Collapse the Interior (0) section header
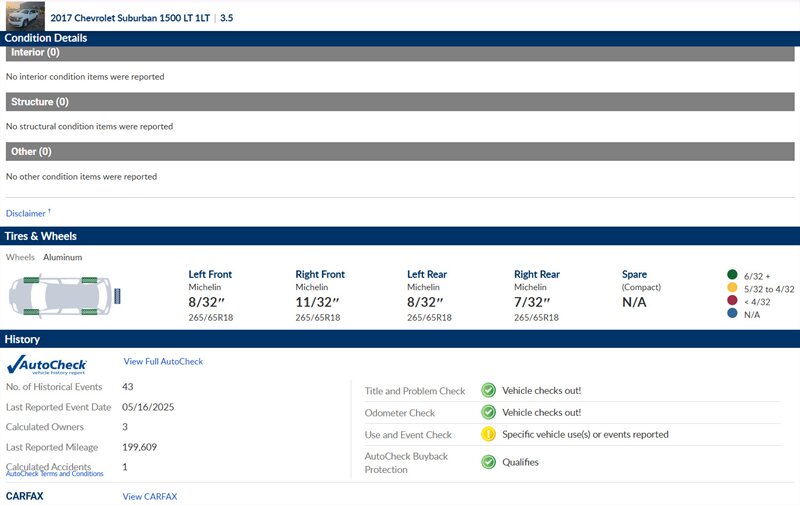Image resolution: width=800 pixels, height=505 pixels. tap(400, 52)
